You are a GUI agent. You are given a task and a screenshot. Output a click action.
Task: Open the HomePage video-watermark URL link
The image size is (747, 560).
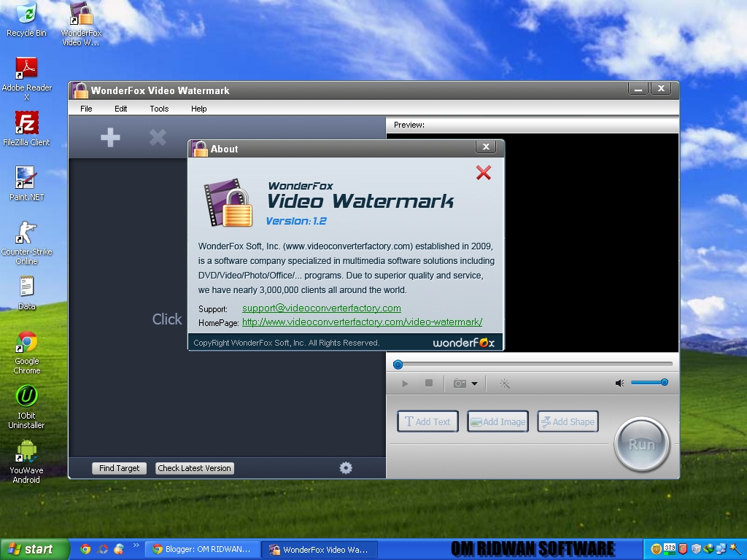click(362, 322)
